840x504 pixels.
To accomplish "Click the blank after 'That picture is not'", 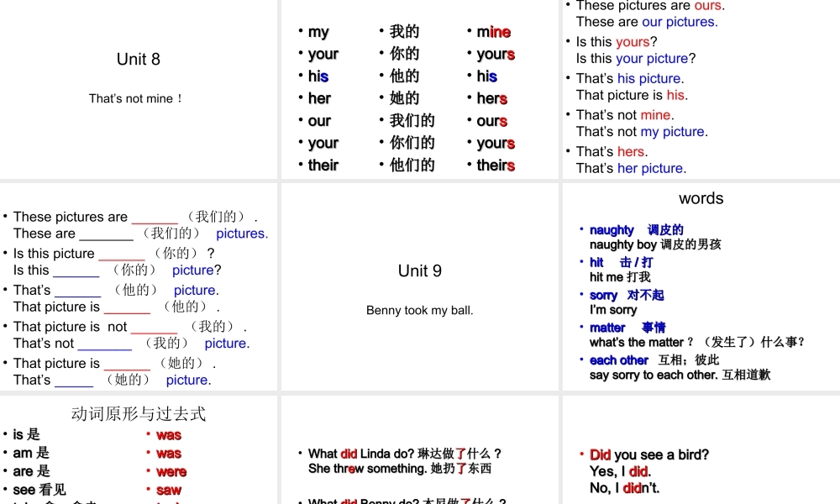I will 154,328.
